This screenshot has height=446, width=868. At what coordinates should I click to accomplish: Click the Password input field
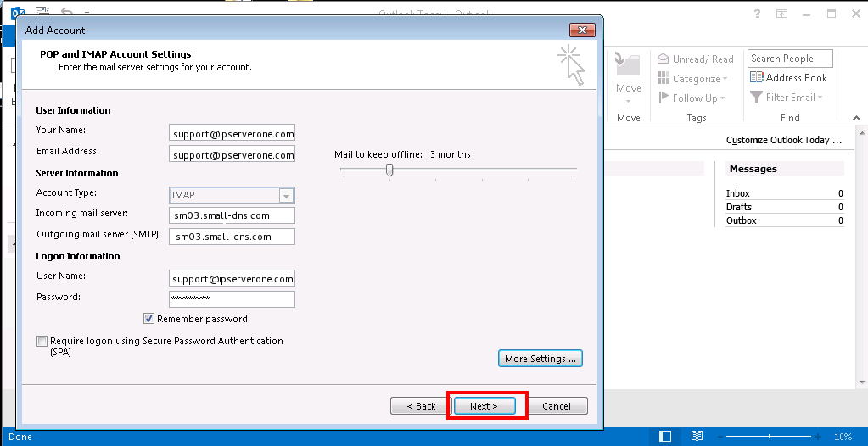232,298
